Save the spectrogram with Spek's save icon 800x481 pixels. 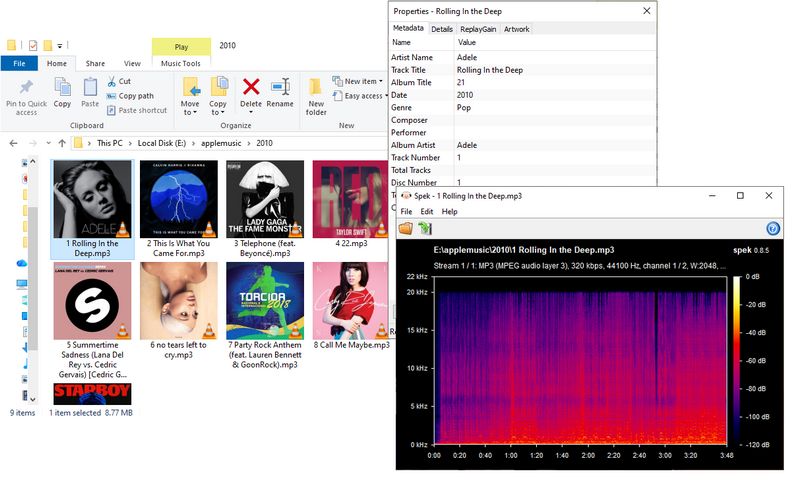(425, 228)
